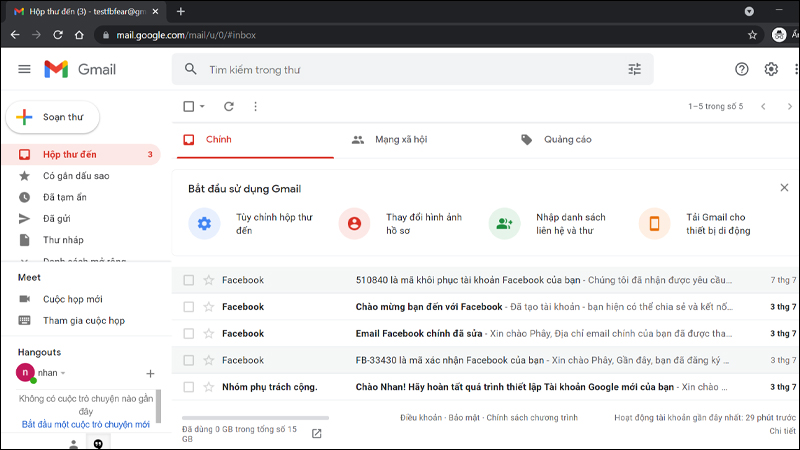
Task: Click the search options filter icon
Action: click(x=634, y=70)
